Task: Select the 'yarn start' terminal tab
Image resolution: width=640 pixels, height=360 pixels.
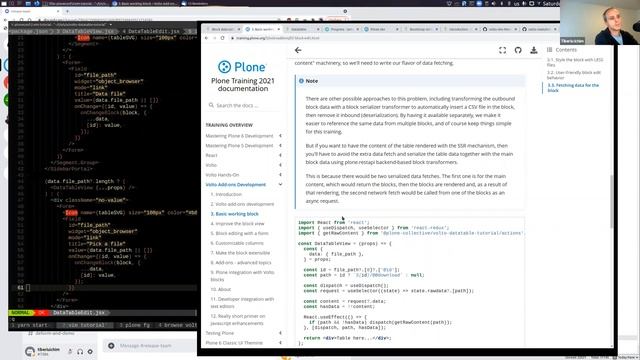Action: coord(30,325)
